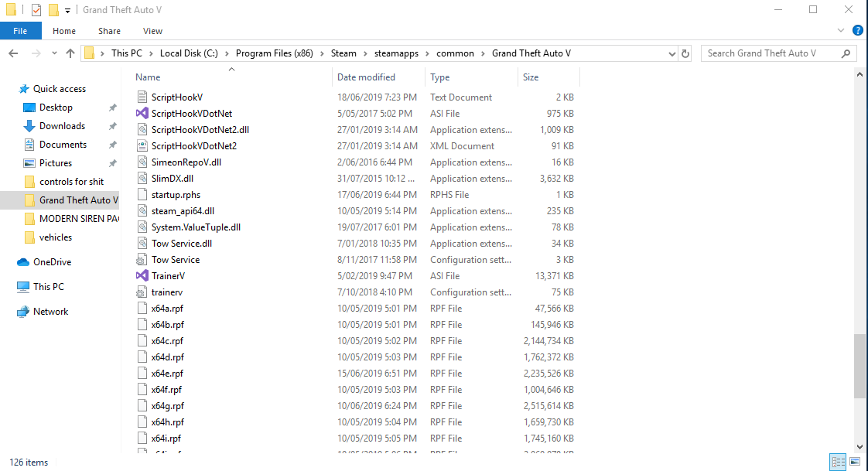Sort files by Type column header

pyautogui.click(x=471, y=77)
